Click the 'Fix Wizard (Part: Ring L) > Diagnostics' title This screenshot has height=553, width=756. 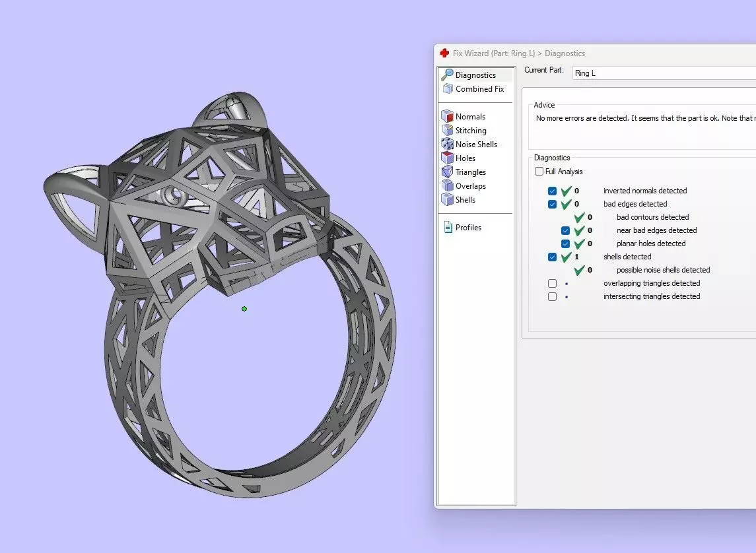point(519,53)
